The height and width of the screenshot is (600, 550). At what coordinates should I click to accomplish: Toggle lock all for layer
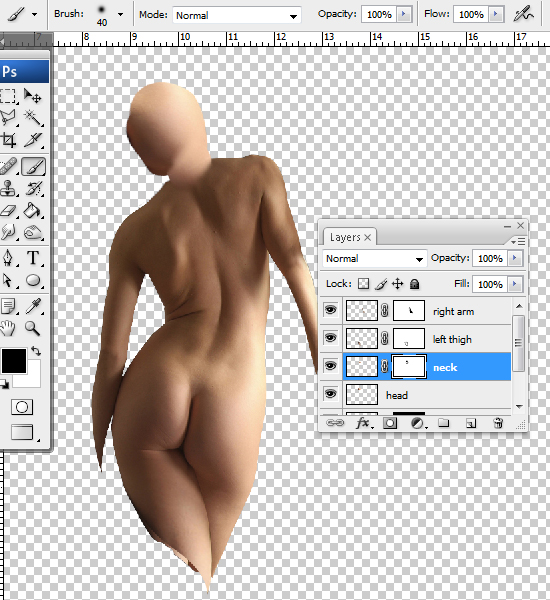click(415, 284)
